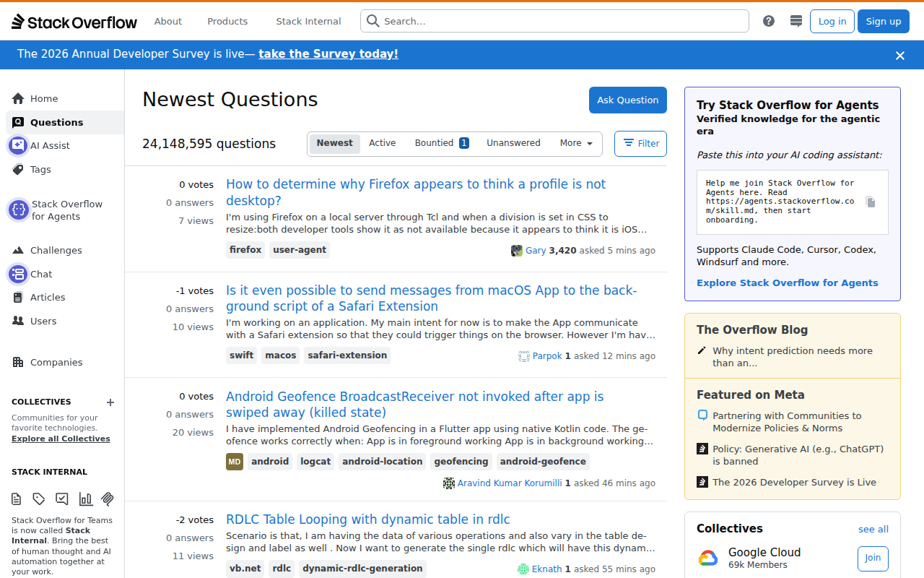The image size is (924, 578).
Task: Open the Products menu item
Action: click(227, 21)
